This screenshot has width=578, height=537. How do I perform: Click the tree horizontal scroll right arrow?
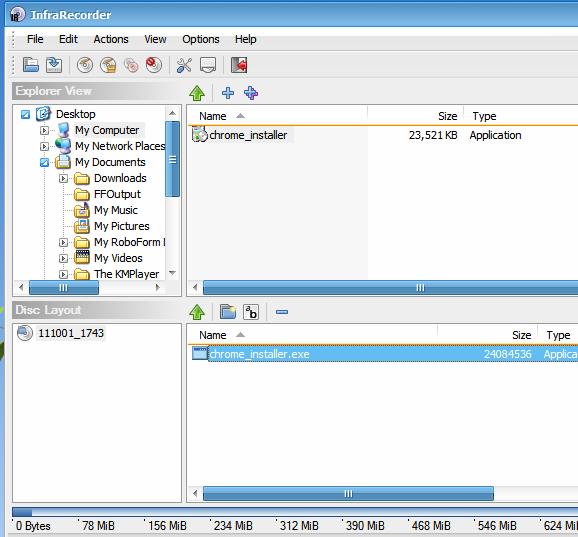[158, 288]
